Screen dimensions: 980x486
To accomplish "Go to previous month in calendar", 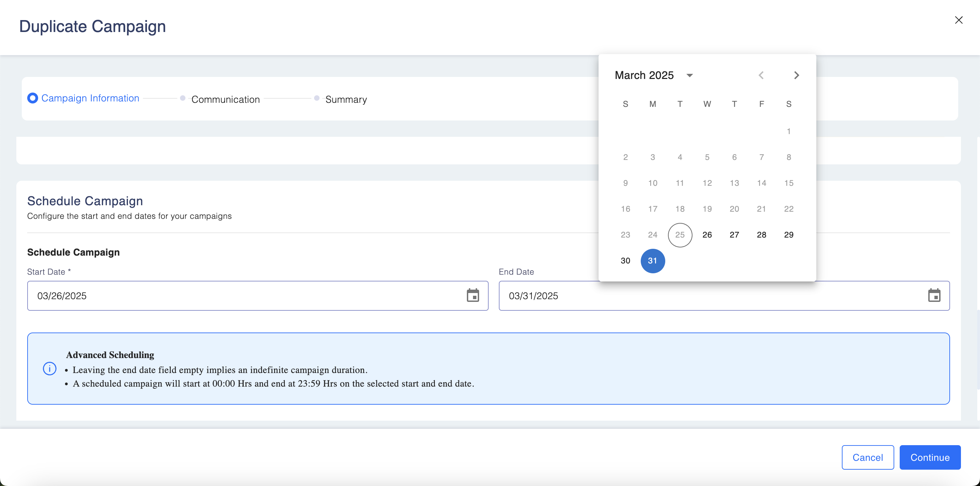I will coord(761,75).
